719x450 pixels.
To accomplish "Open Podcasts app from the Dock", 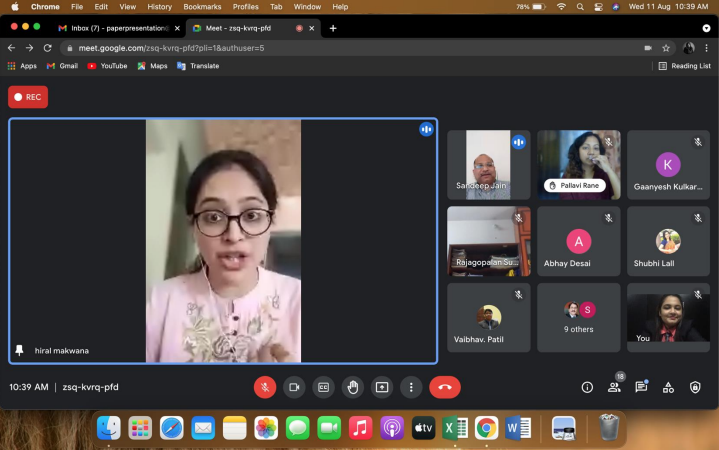I will click(392, 428).
